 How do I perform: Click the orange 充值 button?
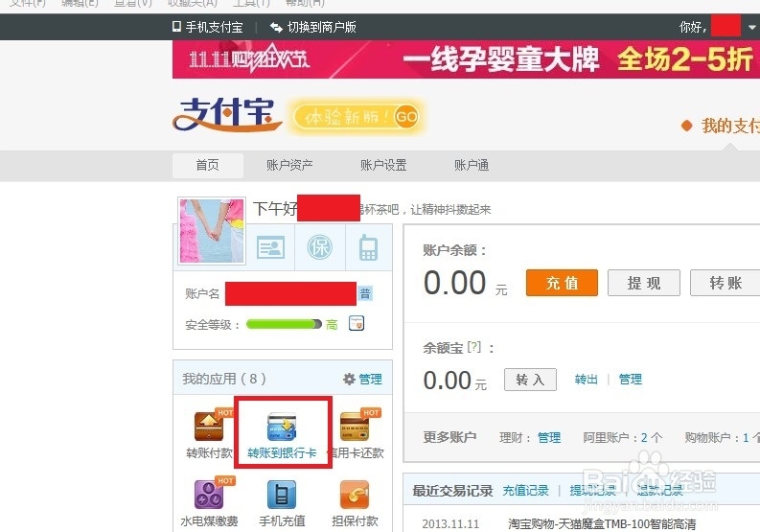[x=562, y=283]
